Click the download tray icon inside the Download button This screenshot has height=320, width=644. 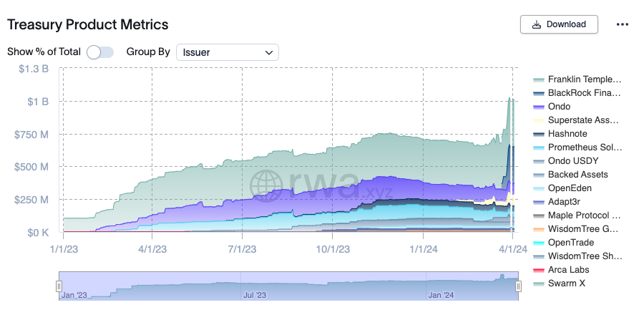[x=537, y=24]
